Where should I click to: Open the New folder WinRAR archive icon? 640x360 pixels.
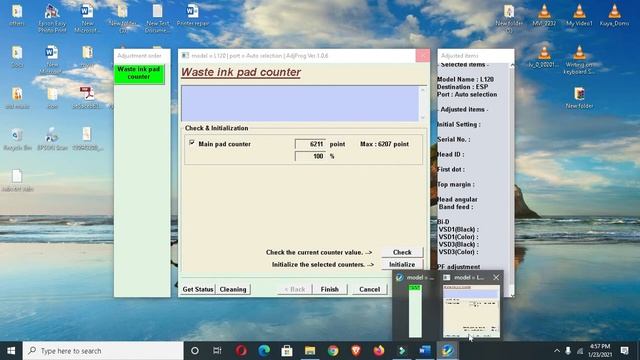[579, 97]
